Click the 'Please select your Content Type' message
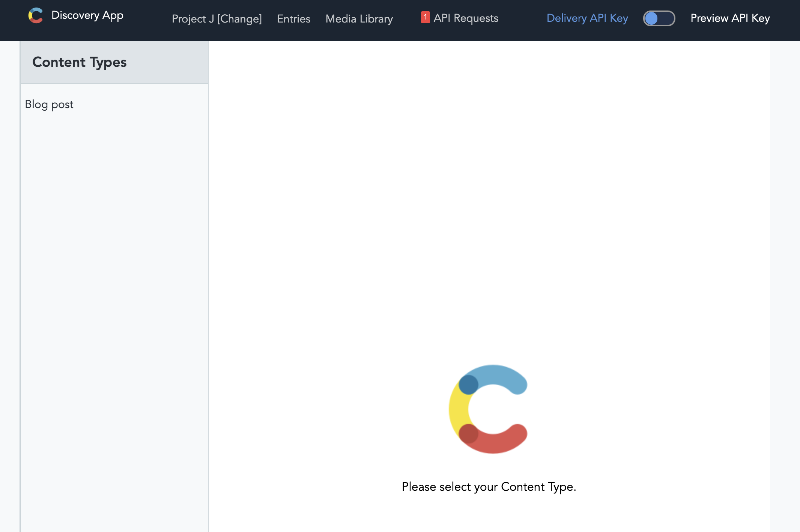The width and height of the screenshot is (800, 532). click(x=489, y=487)
